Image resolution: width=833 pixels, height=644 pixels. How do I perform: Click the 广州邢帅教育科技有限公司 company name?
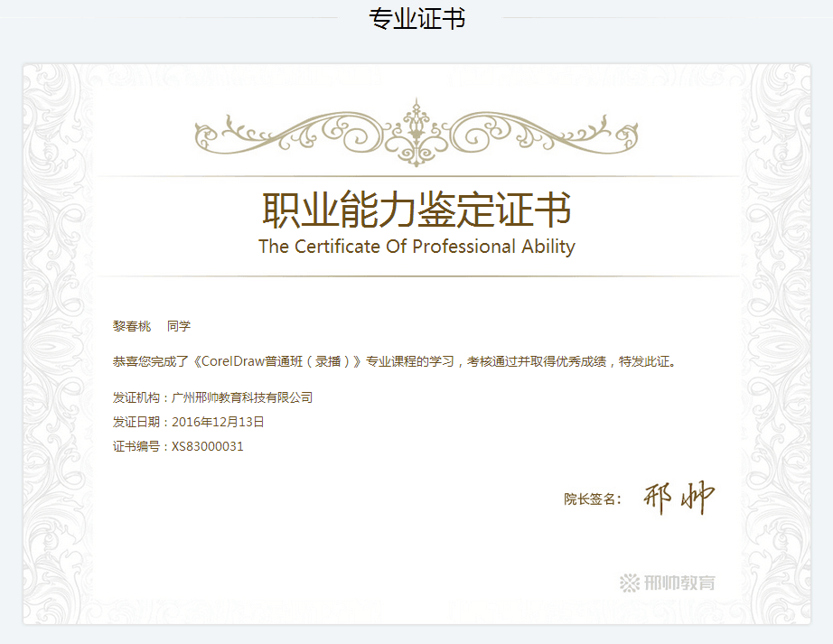pos(242,397)
